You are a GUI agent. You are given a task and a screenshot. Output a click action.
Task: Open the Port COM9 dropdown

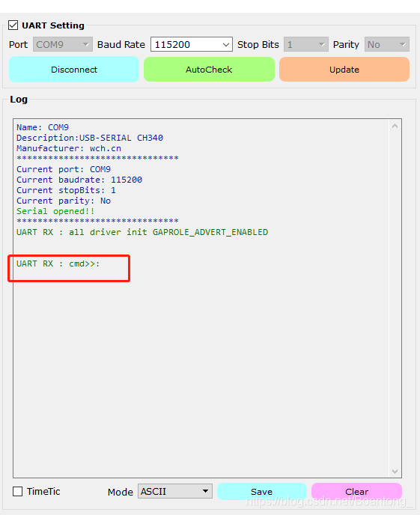coord(63,44)
